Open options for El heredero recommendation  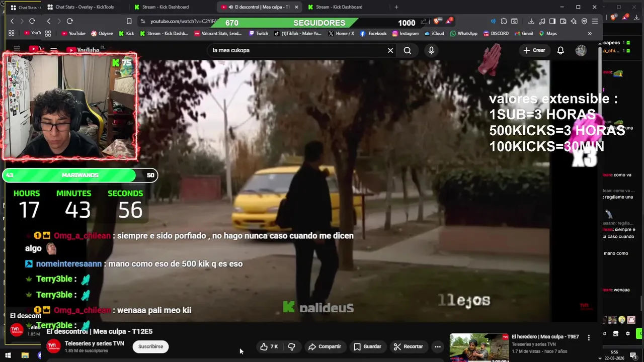tap(589, 338)
